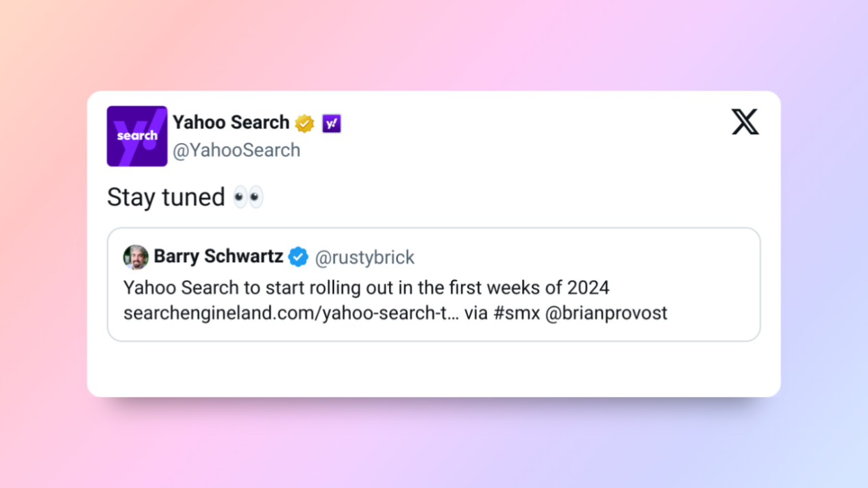This screenshot has width=868, height=488.
Task: Open the Barry Schwartz author name
Action: click(x=218, y=257)
